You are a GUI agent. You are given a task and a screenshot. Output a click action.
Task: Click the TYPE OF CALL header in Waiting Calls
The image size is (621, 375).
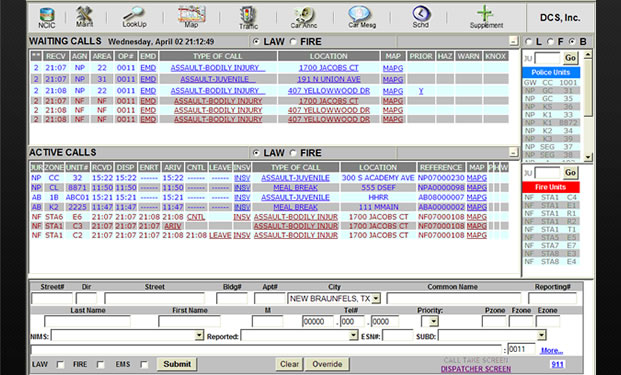217,56
